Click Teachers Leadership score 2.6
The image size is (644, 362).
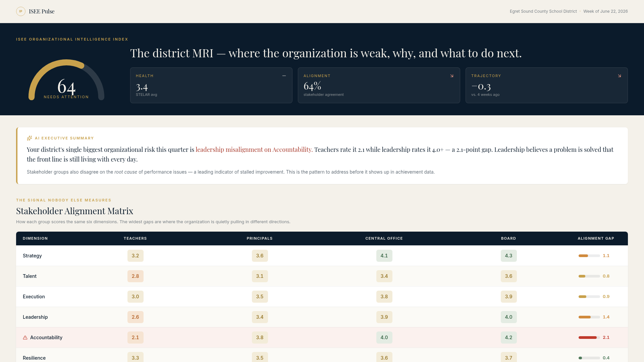[135, 317]
